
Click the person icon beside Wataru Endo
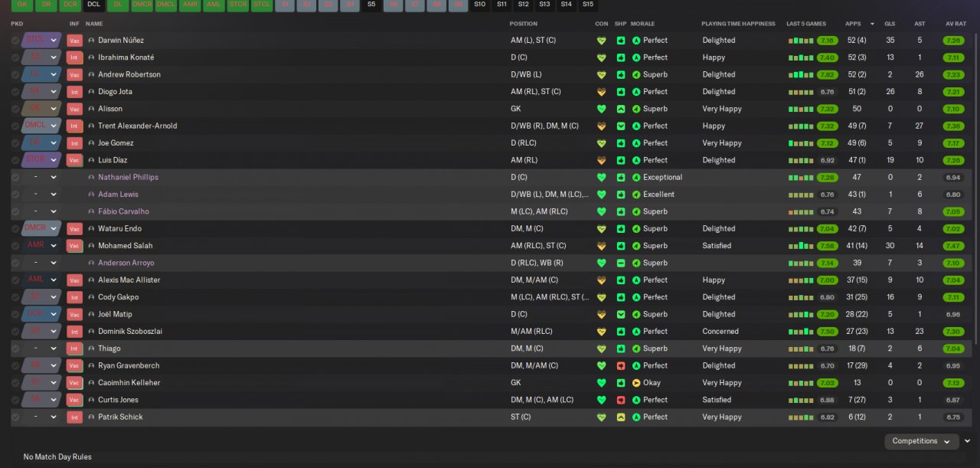(x=91, y=229)
